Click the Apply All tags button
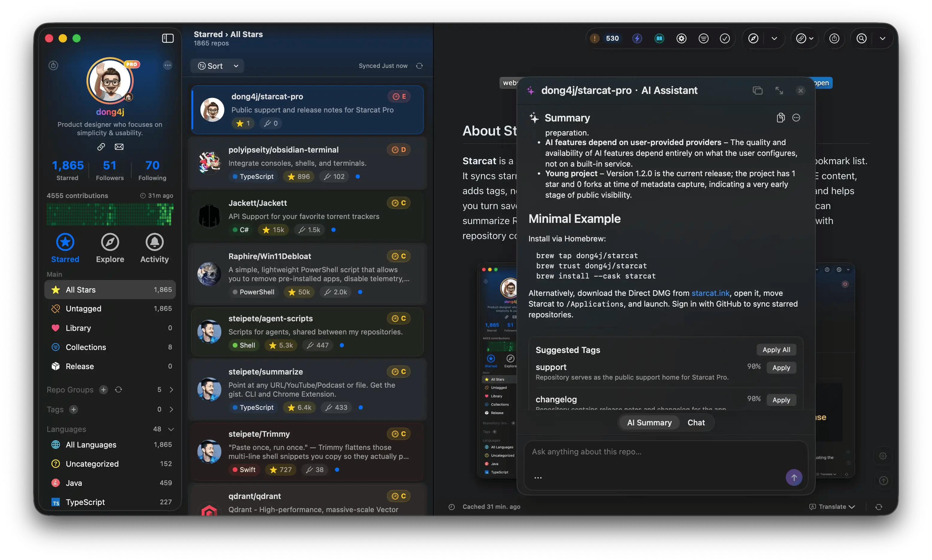The image size is (932, 560). click(x=776, y=350)
